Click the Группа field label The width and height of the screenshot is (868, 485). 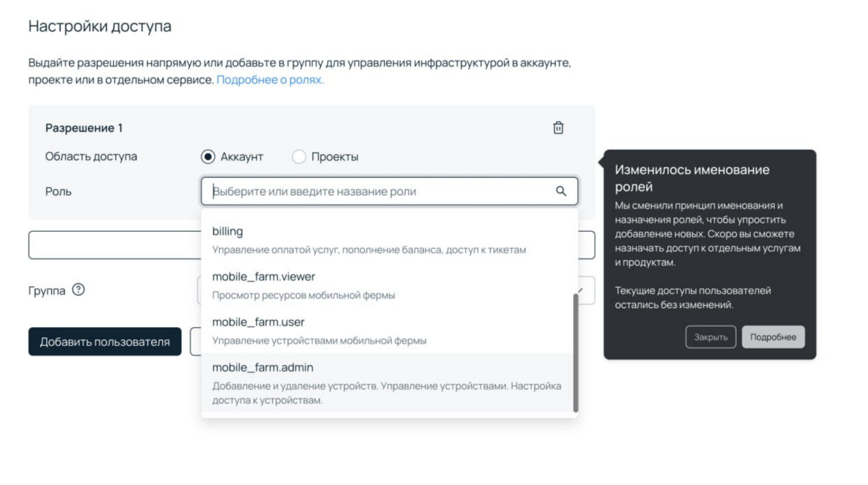pyautogui.click(x=47, y=291)
